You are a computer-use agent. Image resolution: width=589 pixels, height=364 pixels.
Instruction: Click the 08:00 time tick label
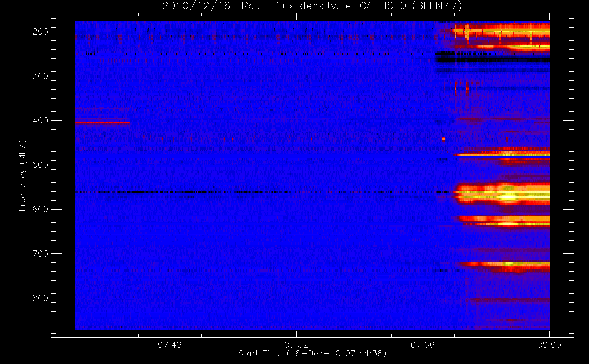coord(549,345)
